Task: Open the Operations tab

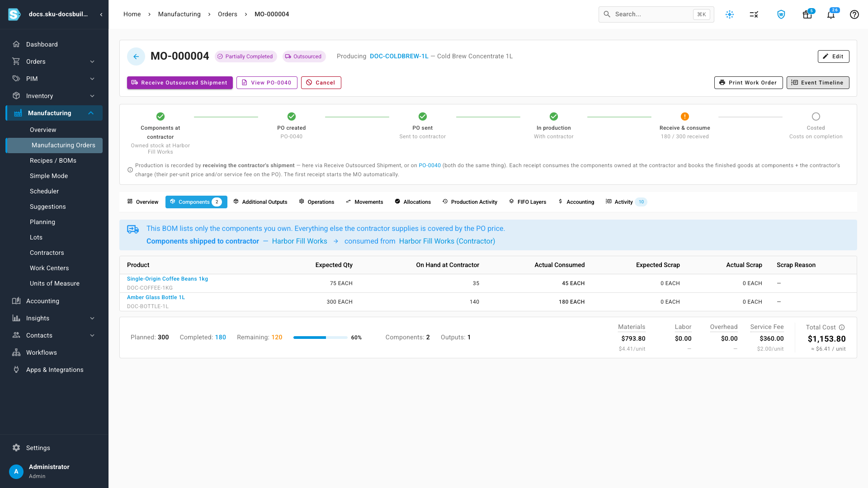Action: [316, 202]
